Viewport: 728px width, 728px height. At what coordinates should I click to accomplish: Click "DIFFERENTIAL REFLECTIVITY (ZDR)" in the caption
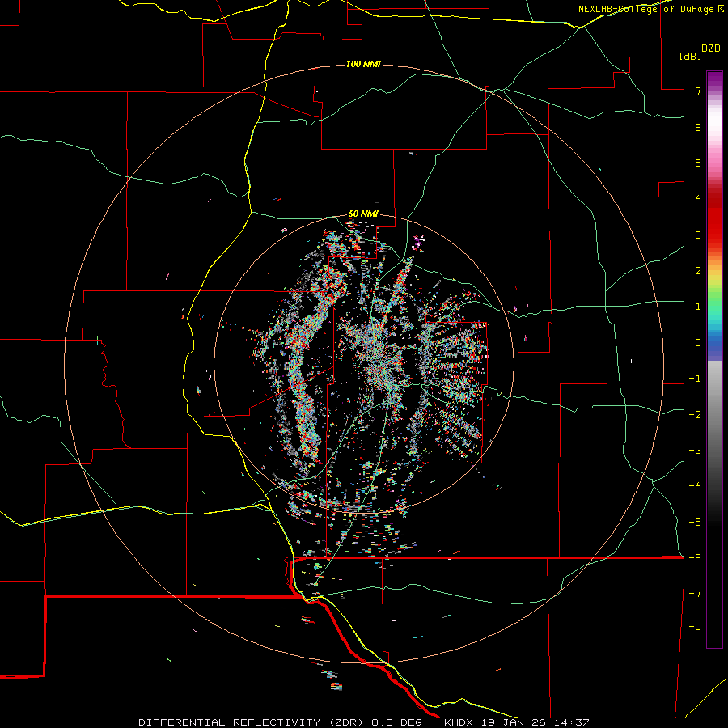[x=253, y=722]
